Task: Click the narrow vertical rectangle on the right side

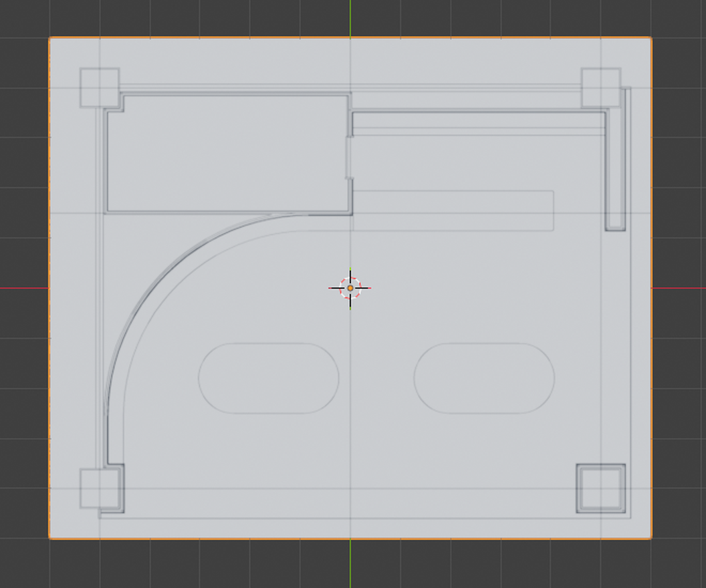Action: (x=615, y=170)
